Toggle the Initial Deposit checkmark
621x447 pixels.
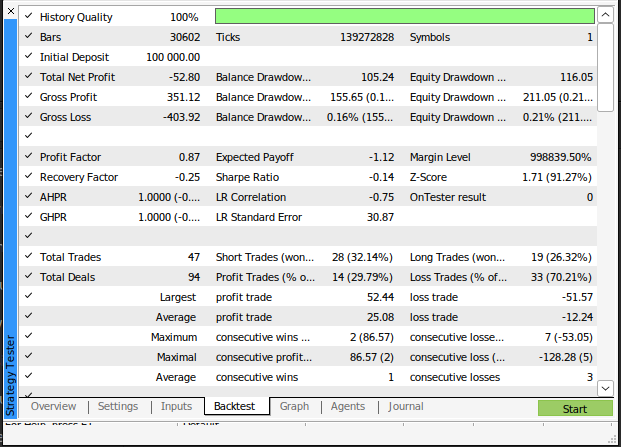pos(29,56)
